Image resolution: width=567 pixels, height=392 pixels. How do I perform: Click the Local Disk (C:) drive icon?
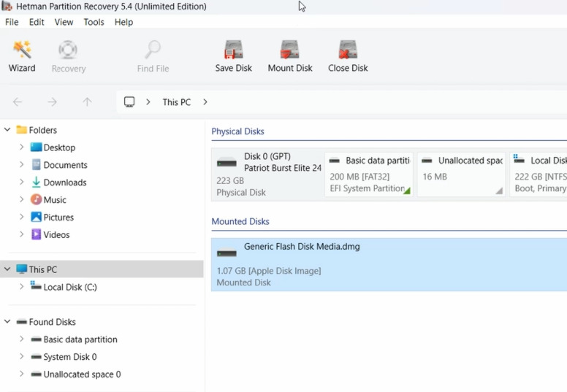coord(36,285)
